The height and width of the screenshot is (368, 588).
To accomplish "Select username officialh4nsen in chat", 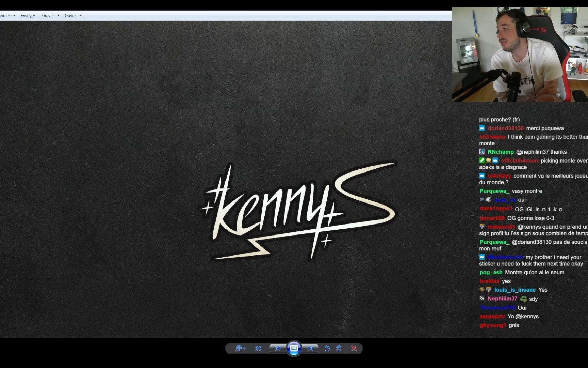I will (520, 161).
